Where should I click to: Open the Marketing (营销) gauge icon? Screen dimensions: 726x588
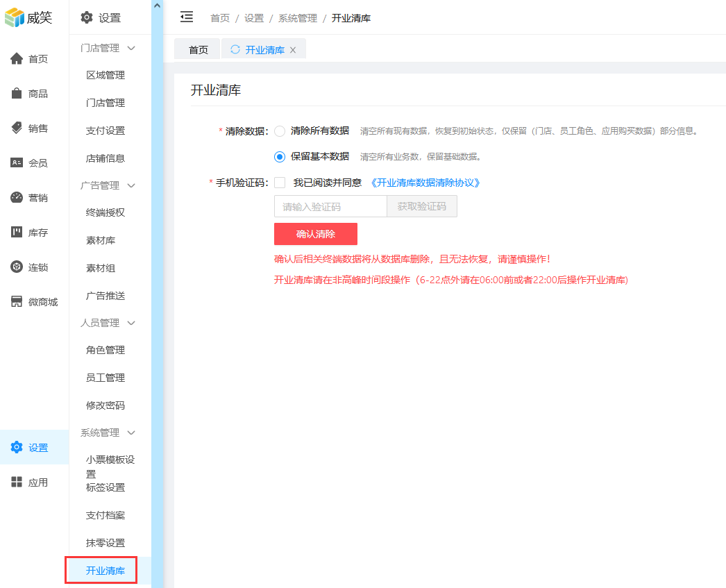[17, 197]
